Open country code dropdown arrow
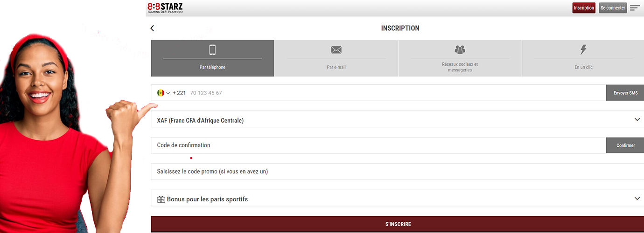Image resolution: width=644 pixels, height=233 pixels. coord(168,93)
